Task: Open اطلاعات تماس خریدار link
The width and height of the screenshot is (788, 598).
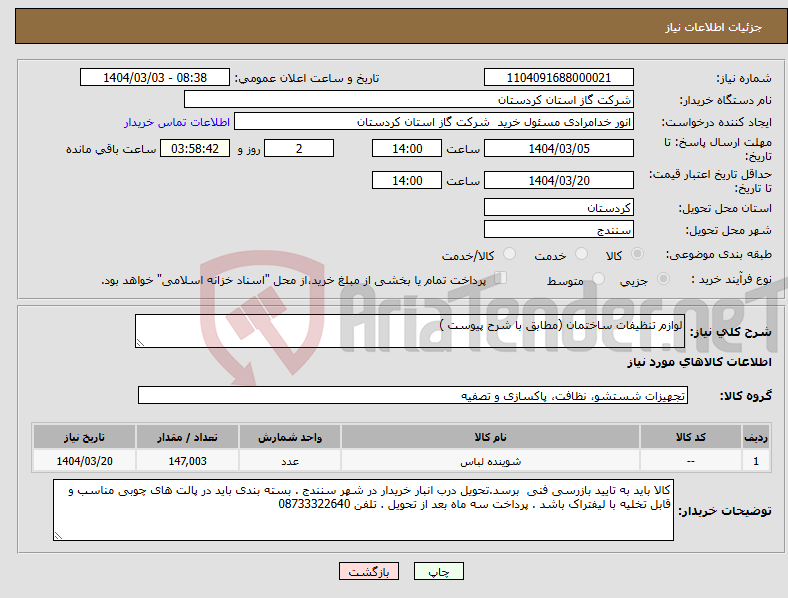Action: coord(177,122)
